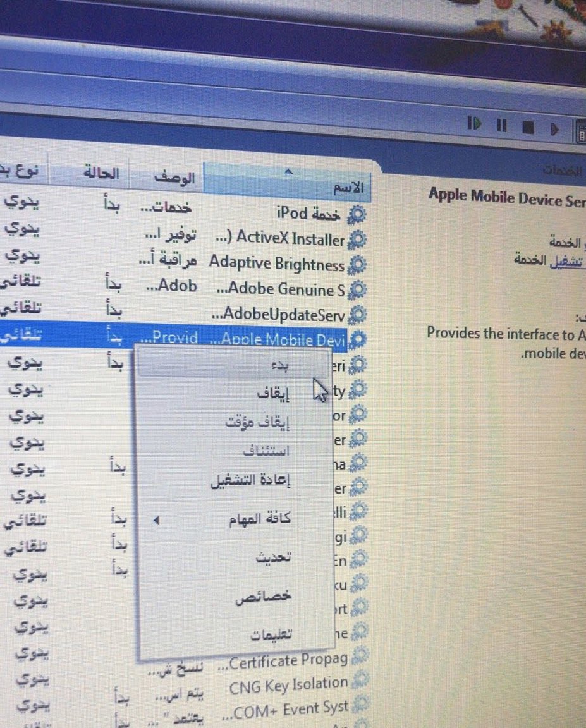Click the Pause Service toolbar icon
Image resolution: width=586 pixels, height=728 pixels.
pos(501,125)
